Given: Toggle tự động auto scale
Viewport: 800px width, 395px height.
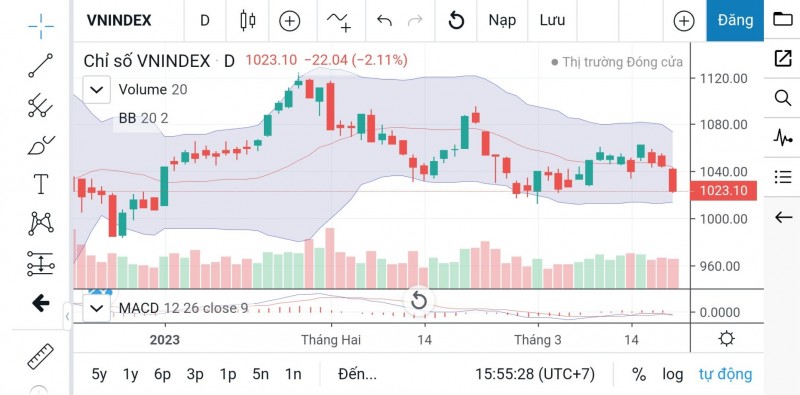Looking at the screenshot, I should click(725, 374).
